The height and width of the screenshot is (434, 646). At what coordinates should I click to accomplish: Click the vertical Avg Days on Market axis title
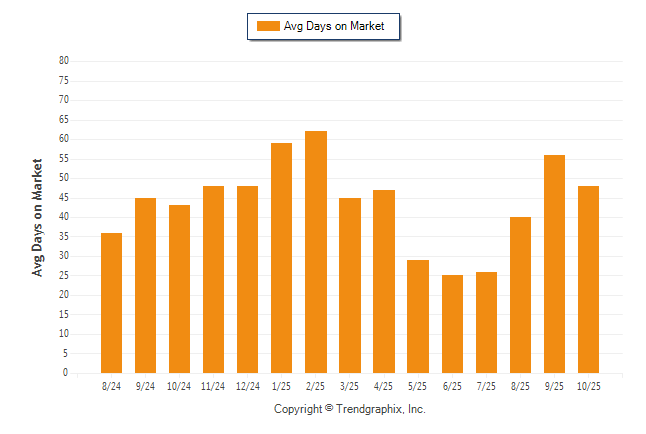point(38,217)
